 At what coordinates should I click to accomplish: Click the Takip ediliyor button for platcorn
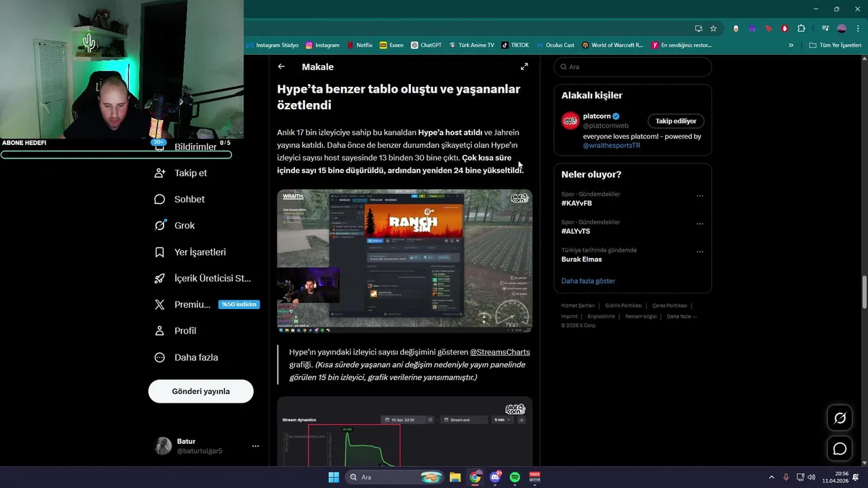676,121
